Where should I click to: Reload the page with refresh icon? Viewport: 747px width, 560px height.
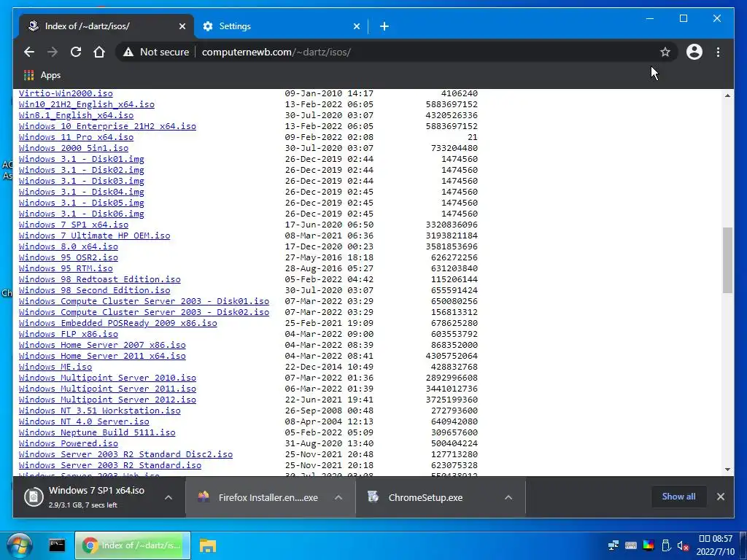click(76, 52)
